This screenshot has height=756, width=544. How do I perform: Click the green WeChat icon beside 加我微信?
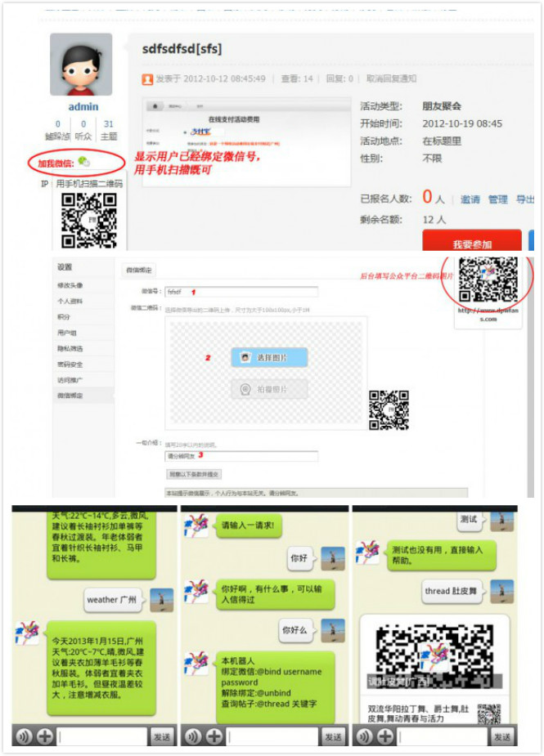pyautogui.click(x=84, y=162)
